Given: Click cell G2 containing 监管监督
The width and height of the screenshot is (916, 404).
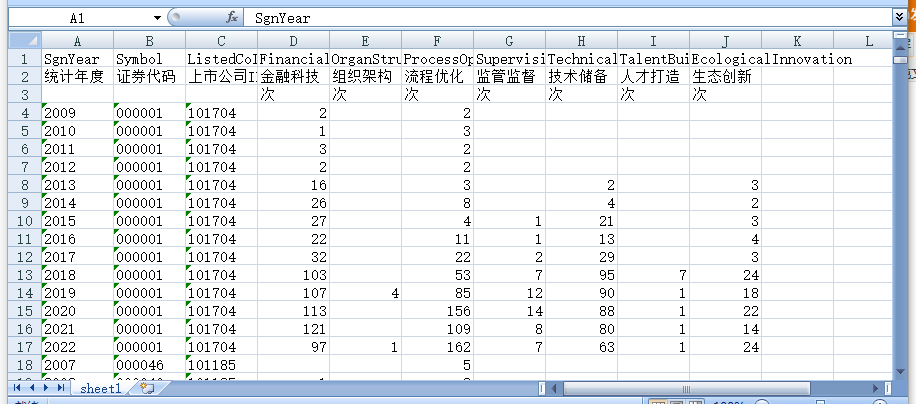Looking at the screenshot, I should tap(509, 76).
